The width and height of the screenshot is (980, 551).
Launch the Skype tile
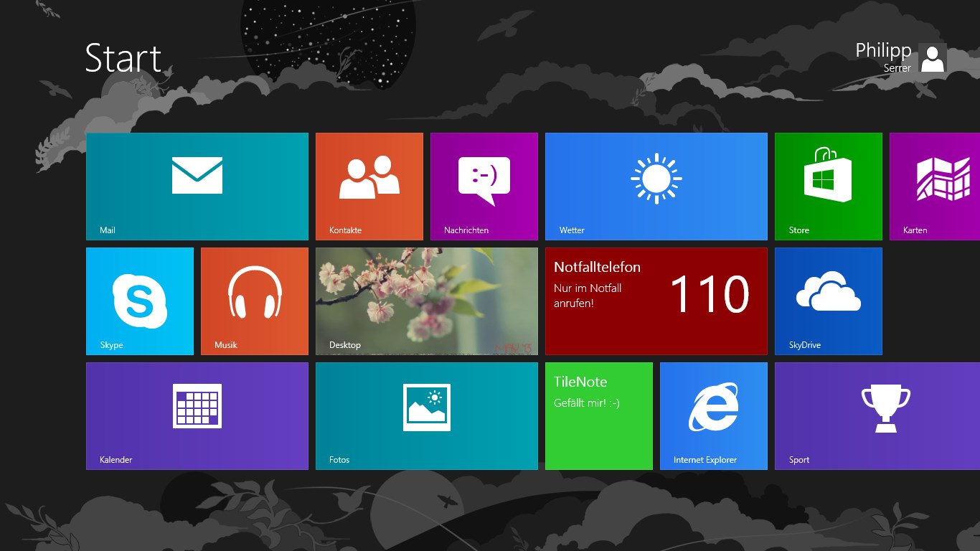pos(140,301)
